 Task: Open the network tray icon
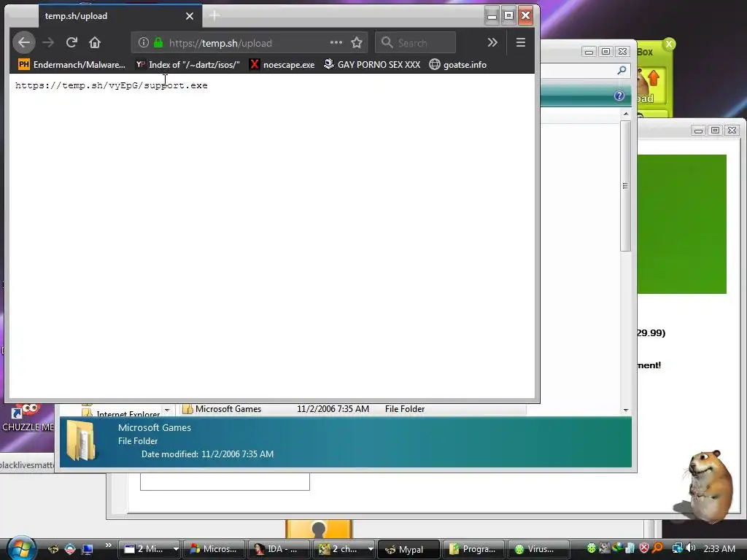tap(677, 548)
